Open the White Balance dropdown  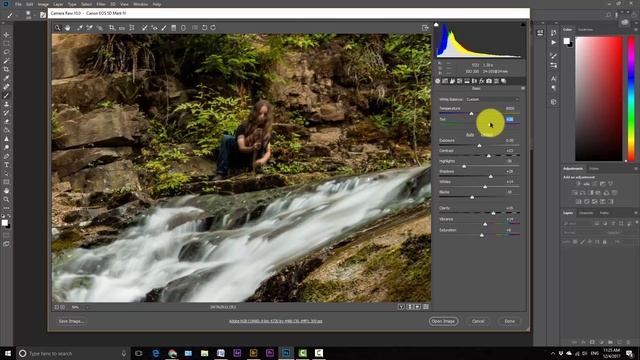[493, 99]
